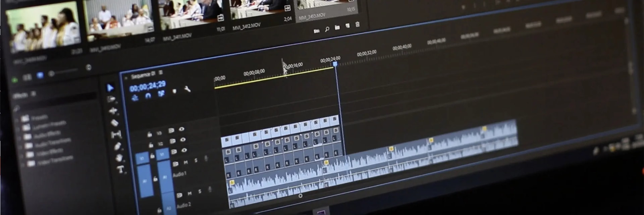Screen dimensions: 644x215
Task: Expand the Presets folder in Effects
Action: pyautogui.click(x=17, y=120)
